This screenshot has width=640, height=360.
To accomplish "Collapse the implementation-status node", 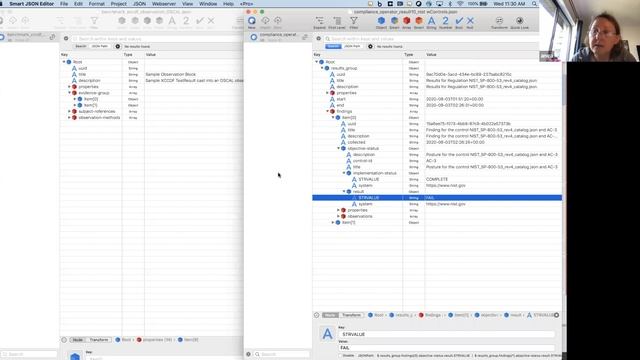I will (344, 173).
